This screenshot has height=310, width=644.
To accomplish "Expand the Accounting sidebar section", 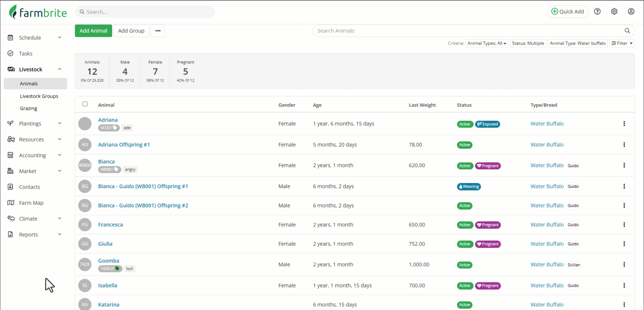I will pyautogui.click(x=60, y=155).
